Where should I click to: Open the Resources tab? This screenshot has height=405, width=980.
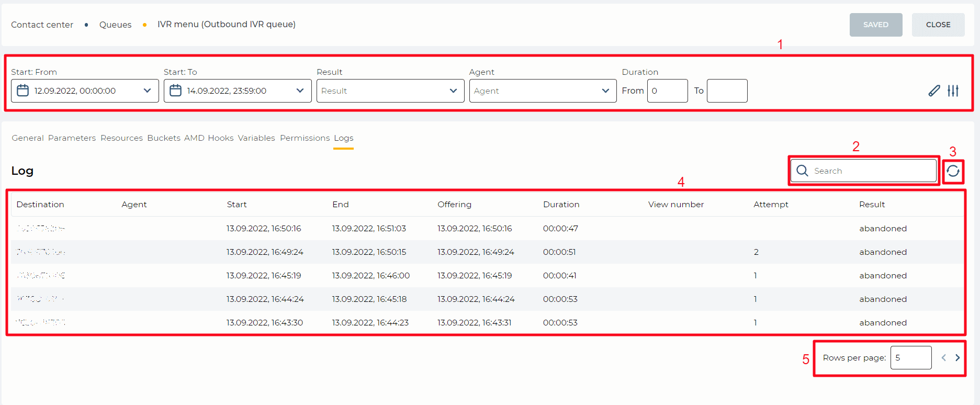click(122, 138)
